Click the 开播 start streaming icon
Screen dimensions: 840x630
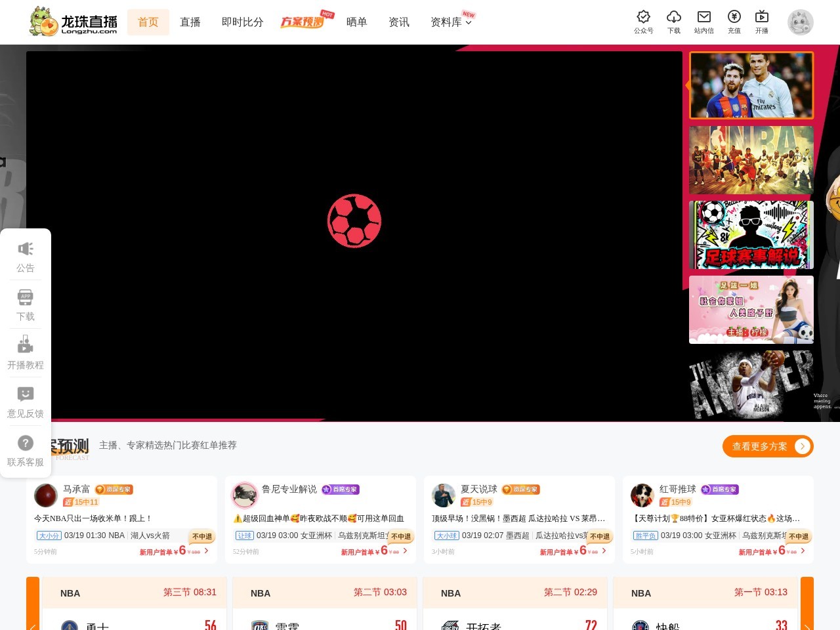pos(762,18)
